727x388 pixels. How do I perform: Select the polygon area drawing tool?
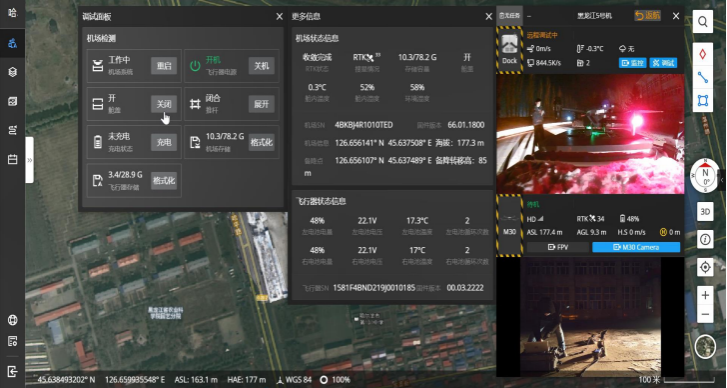703,101
